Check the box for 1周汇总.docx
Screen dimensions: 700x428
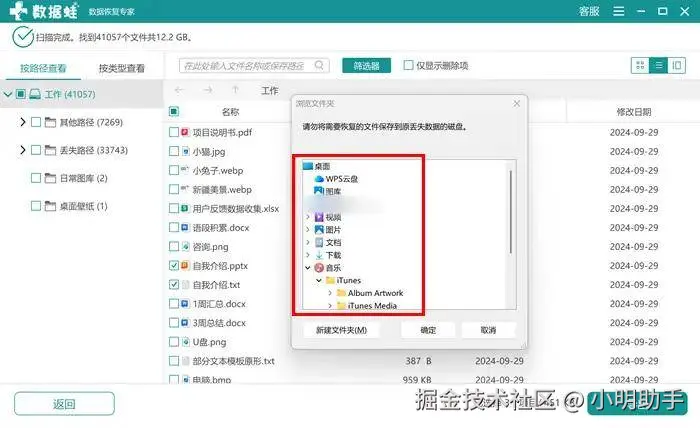coord(174,303)
